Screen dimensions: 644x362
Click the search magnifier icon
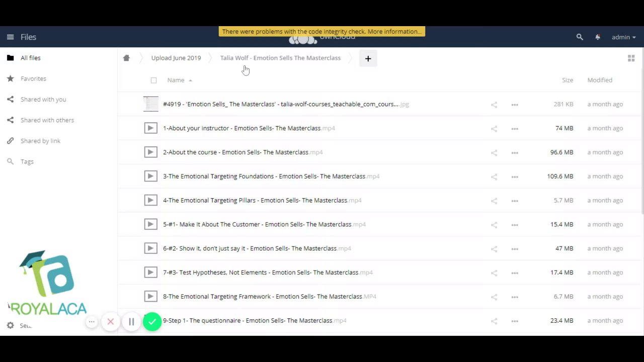[x=580, y=37]
